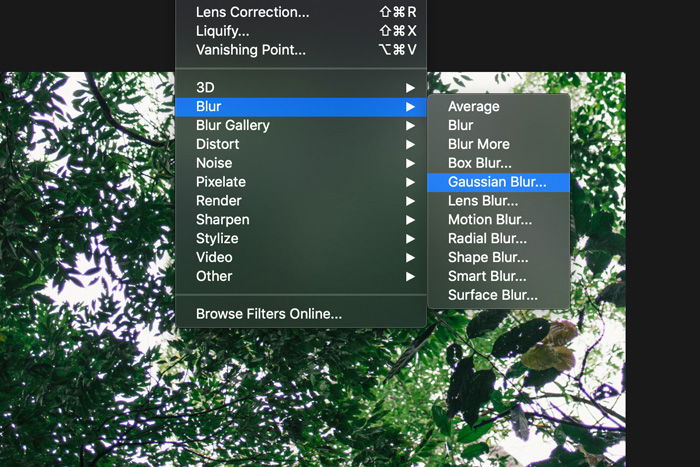Open the Lens Blur dialog
This screenshot has height=467, width=700.
click(x=498, y=201)
